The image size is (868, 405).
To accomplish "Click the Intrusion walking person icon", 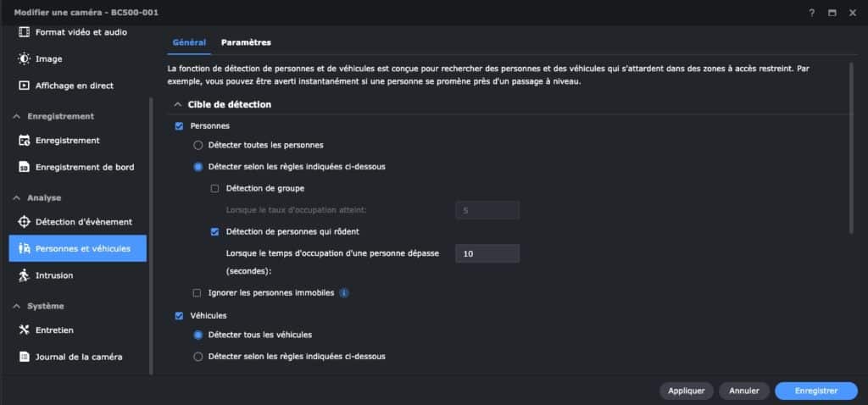I will coord(24,275).
